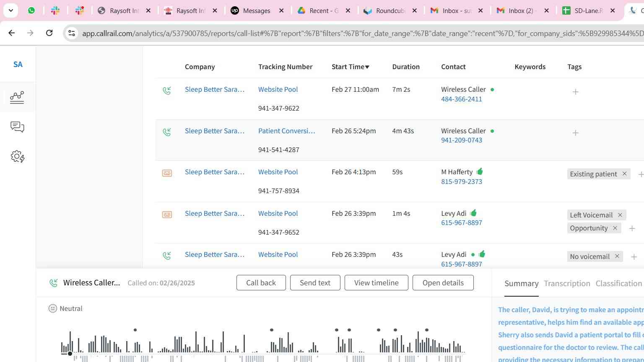644x362 pixels.
Task: Open the Analytics chart icon in sidebar
Action: (17, 97)
